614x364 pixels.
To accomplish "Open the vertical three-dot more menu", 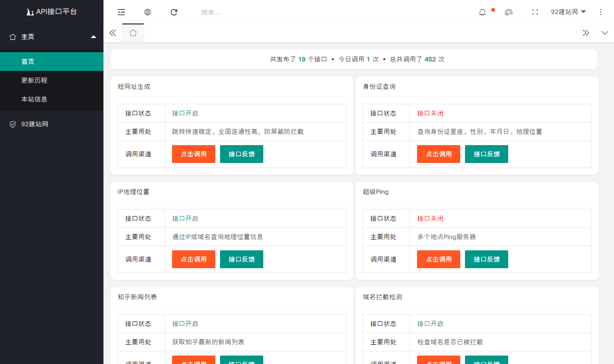I will point(601,12).
